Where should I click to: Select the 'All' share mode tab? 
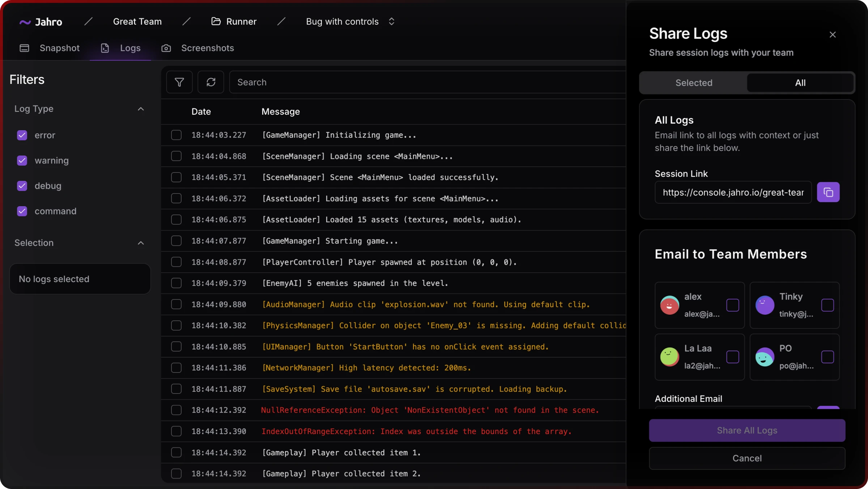point(800,83)
